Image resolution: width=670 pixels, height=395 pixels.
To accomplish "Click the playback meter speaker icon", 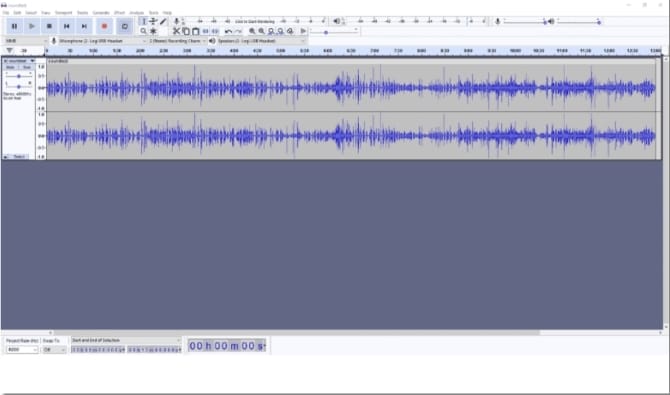I will (337, 21).
